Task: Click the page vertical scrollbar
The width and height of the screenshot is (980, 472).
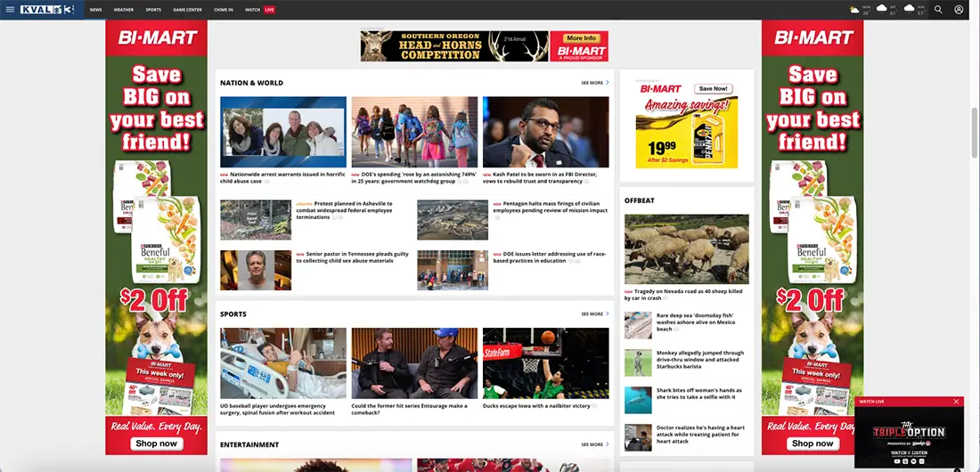Action: pos(974,133)
